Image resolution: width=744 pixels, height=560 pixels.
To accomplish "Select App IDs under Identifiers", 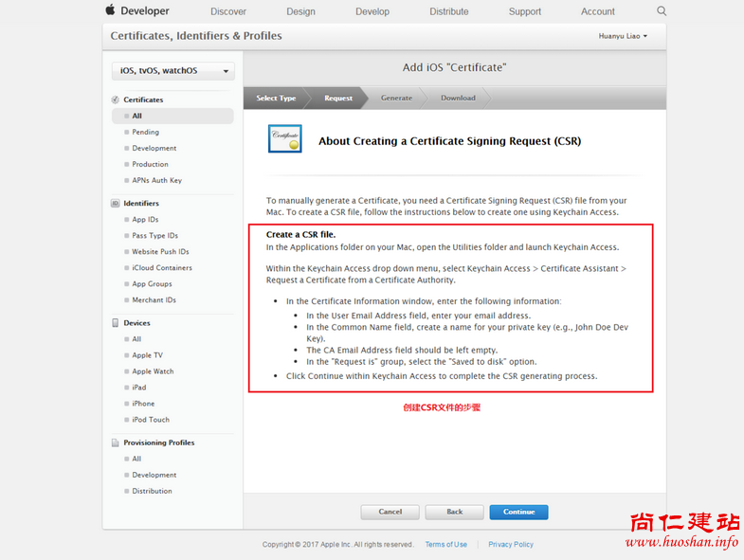I will (x=145, y=220).
